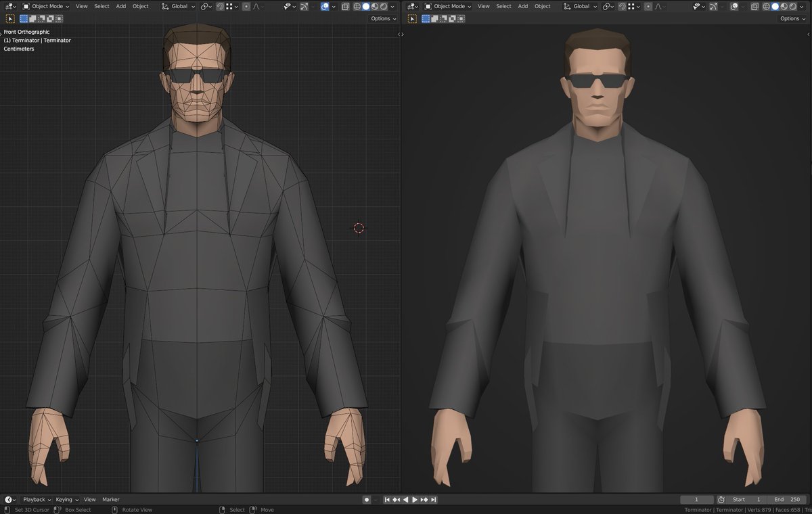Click proportional falloff curve icon, left viewport

[x=257, y=6]
